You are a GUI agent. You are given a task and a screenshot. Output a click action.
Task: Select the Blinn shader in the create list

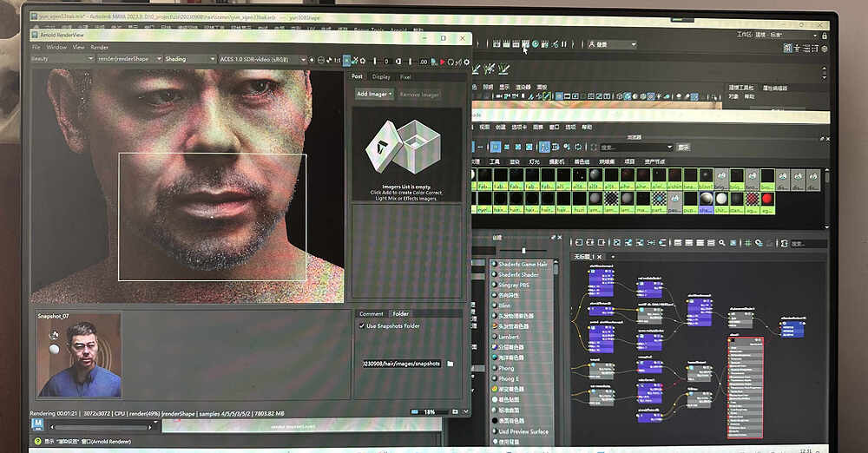coord(505,305)
